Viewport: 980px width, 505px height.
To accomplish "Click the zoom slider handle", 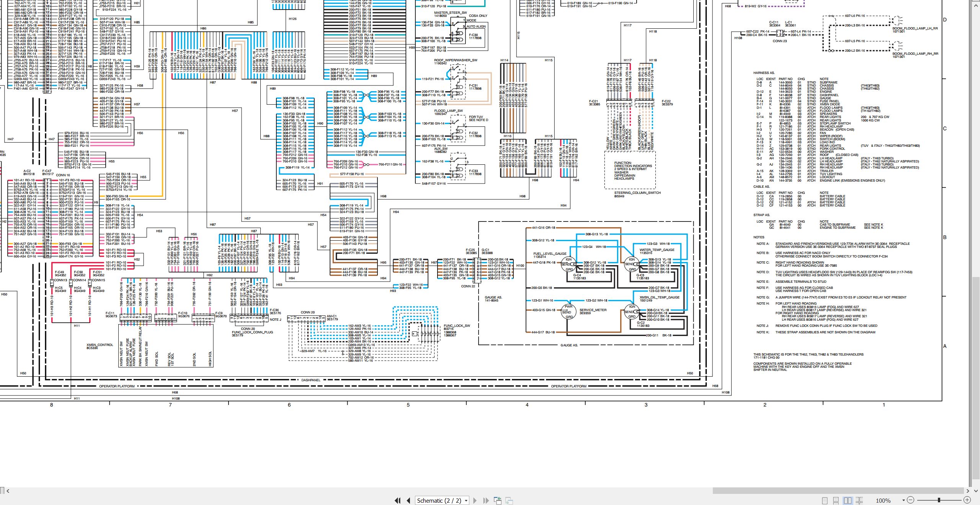I will (939, 500).
